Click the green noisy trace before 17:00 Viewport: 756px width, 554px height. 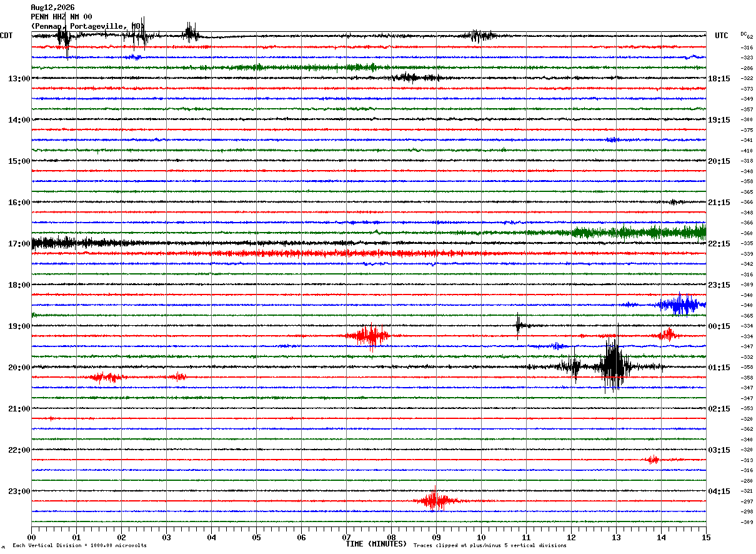coord(637,232)
